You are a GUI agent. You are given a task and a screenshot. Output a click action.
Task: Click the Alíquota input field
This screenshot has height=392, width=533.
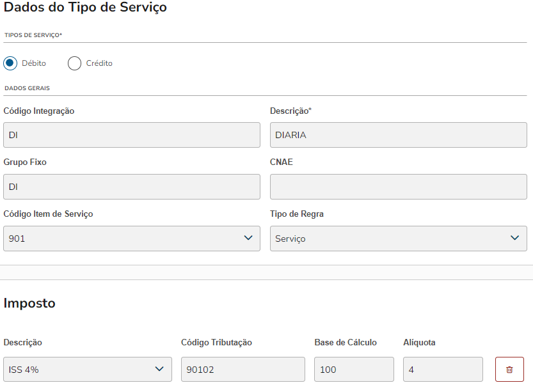[x=443, y=370]
